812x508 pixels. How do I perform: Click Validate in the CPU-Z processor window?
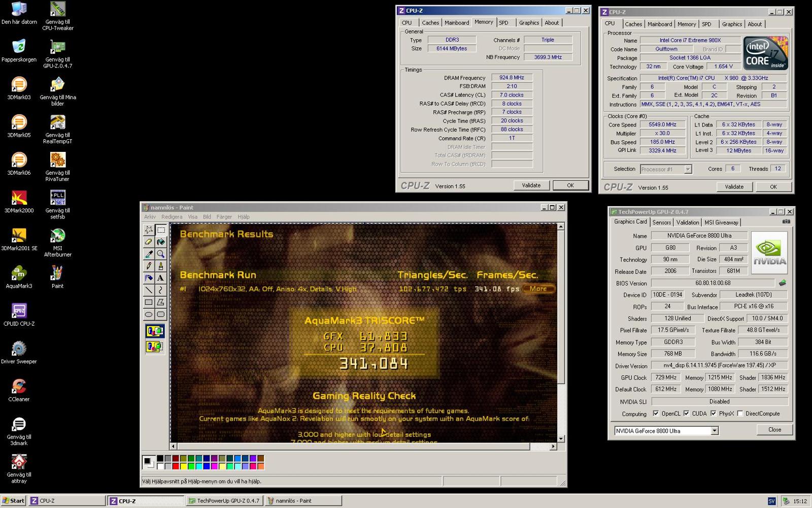734,187
